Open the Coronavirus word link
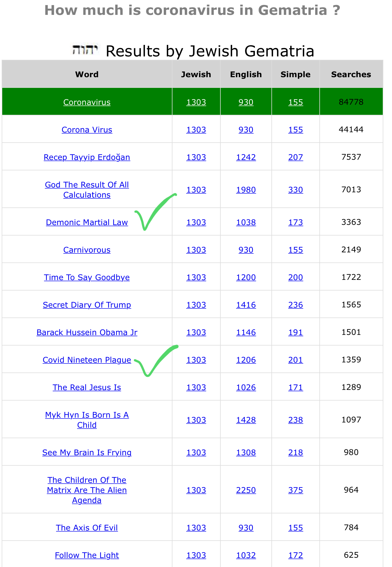The width and height of the screenshot is (392, 567). click(x=87, y=102)
